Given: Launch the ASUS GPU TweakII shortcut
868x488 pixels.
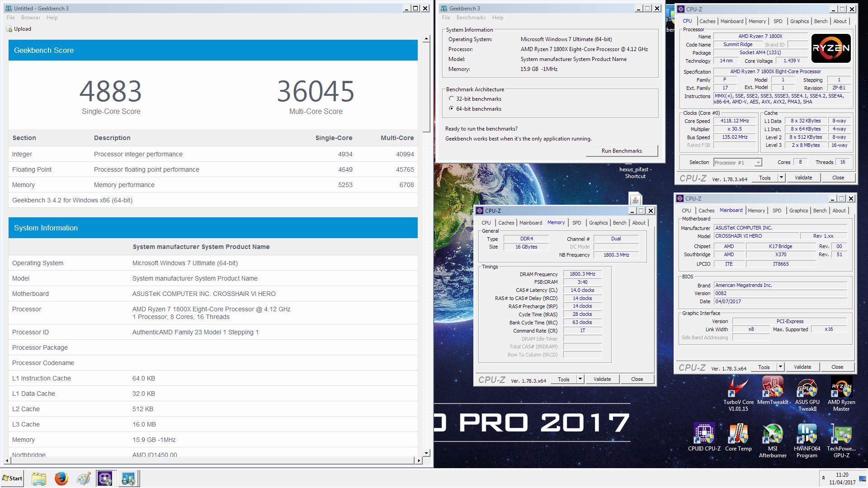Looking at the screenshot, I should click(807, 394).
